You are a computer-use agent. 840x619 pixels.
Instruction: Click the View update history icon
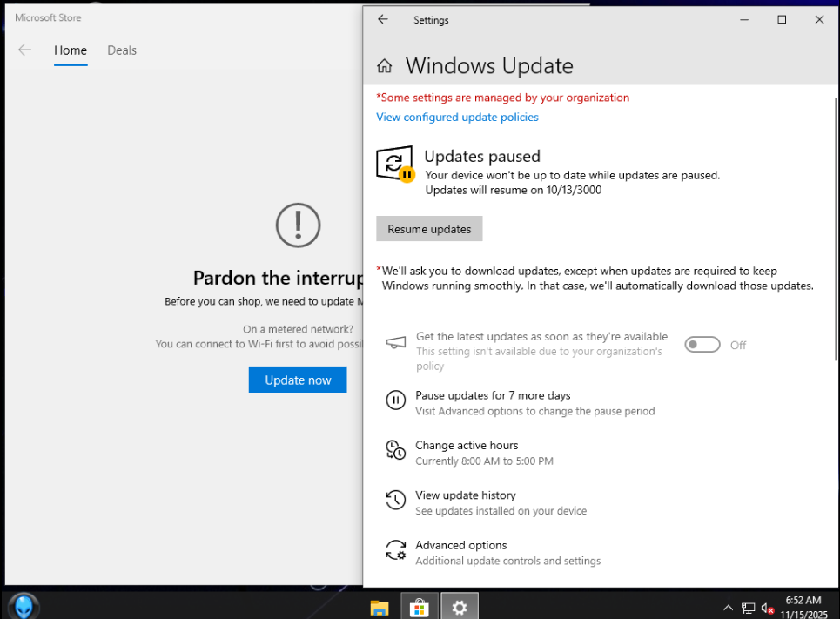click(x=396, y=500)
